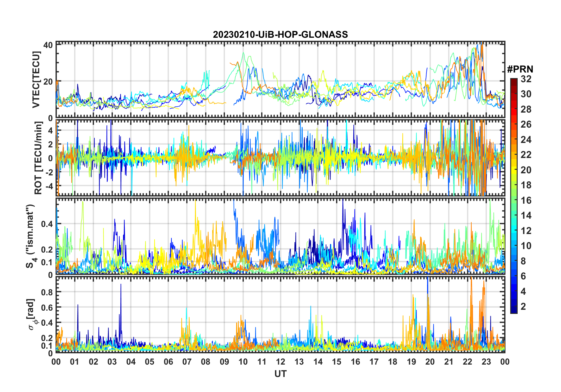Click VTEC axis tick label 40
Screen dimensions: 561x392
[48, 45]
